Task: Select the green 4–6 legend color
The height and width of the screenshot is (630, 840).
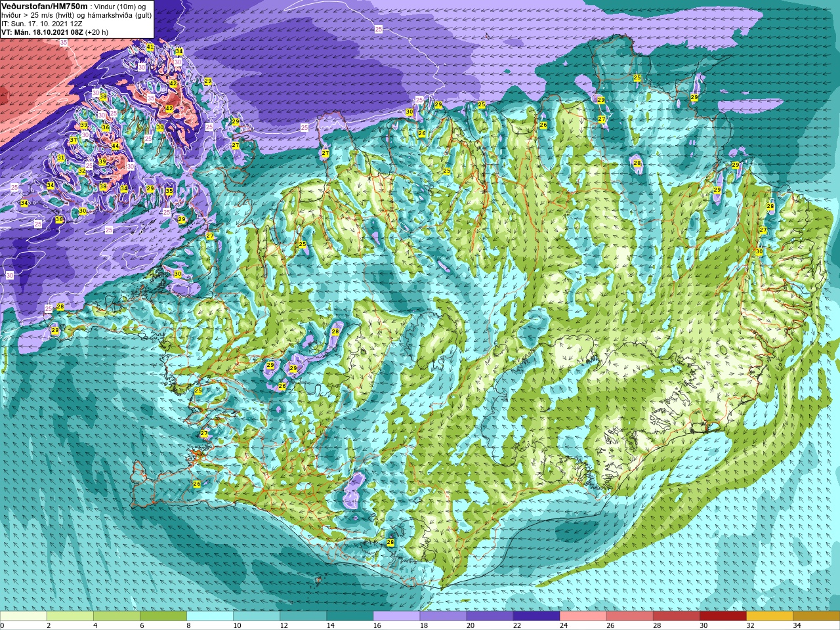Action: [x=117, y=616]
